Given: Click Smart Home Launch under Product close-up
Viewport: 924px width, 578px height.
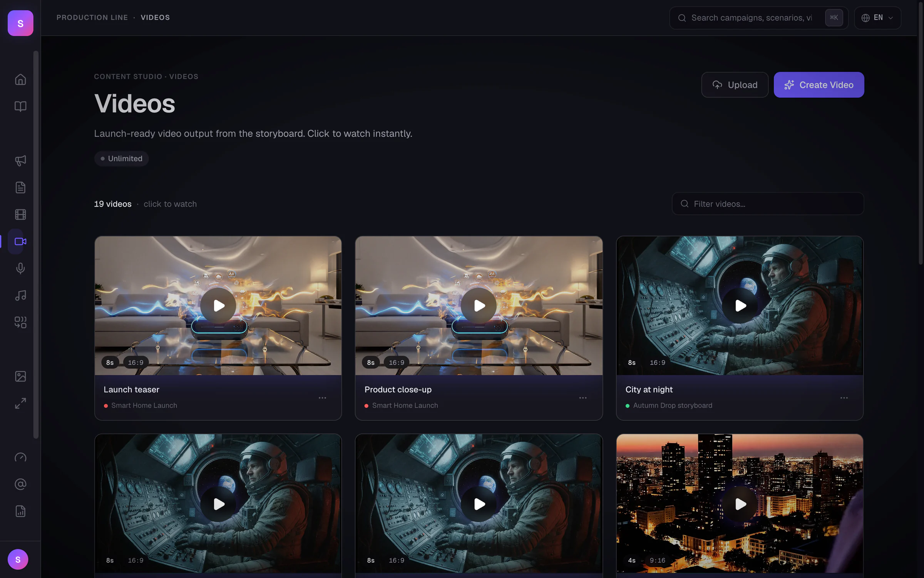Looking at the screenshot, I should point(405,405).
